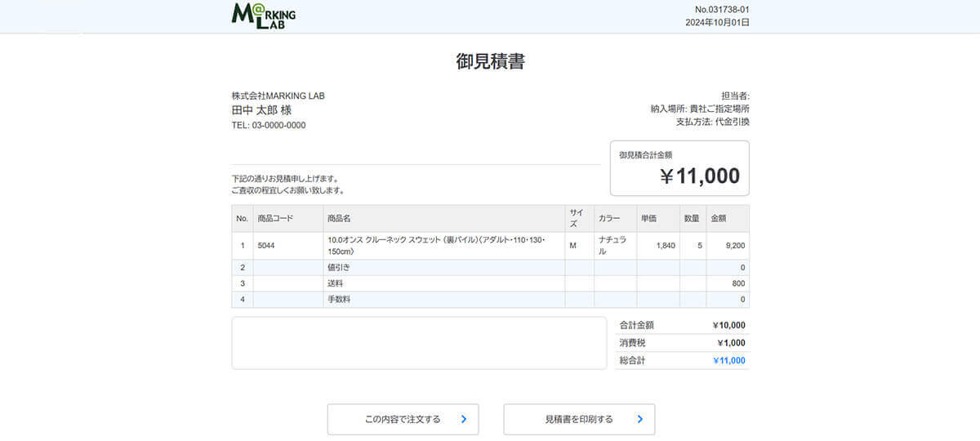
Task: Click the 値引き row label
Action: [x=339, y=268]
